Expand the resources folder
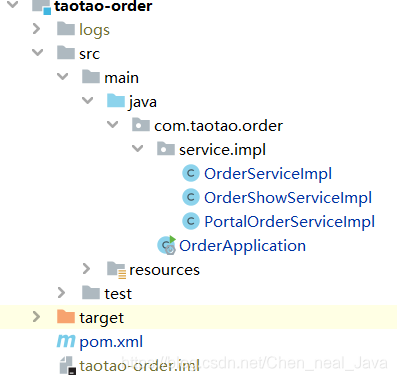 pyautogui.click(x=86, y=269)
